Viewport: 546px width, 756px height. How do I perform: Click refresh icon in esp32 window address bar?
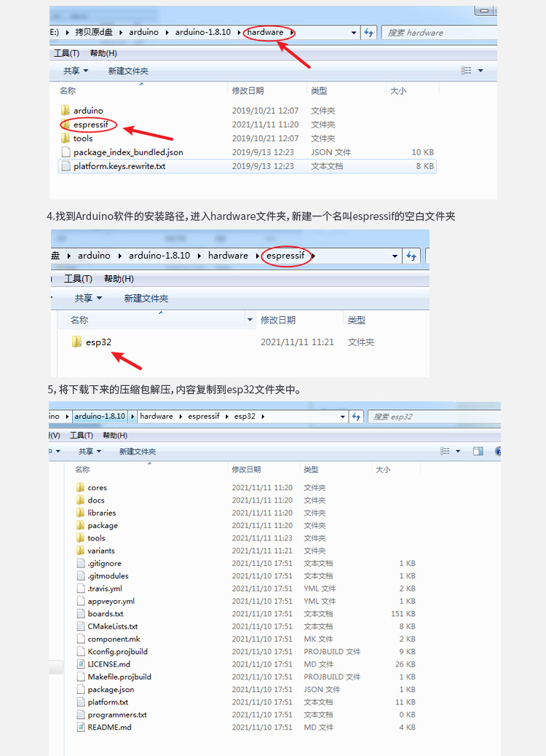(356, 417)
